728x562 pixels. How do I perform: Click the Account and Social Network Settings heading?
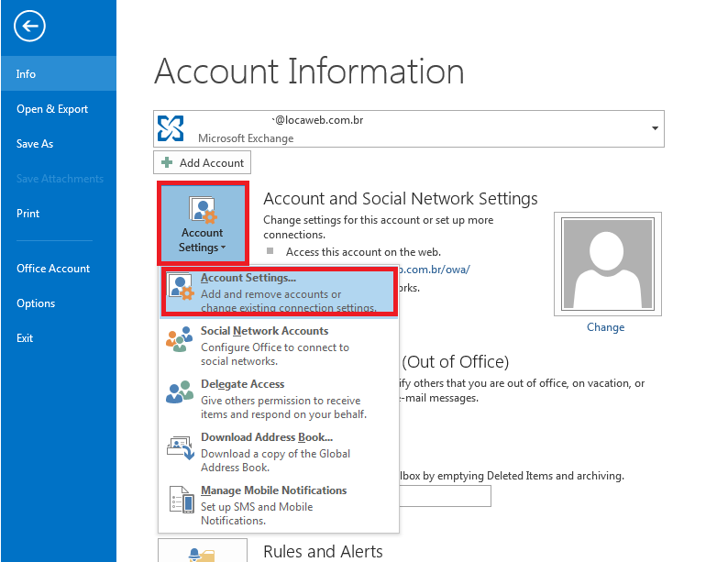[400, 199]
